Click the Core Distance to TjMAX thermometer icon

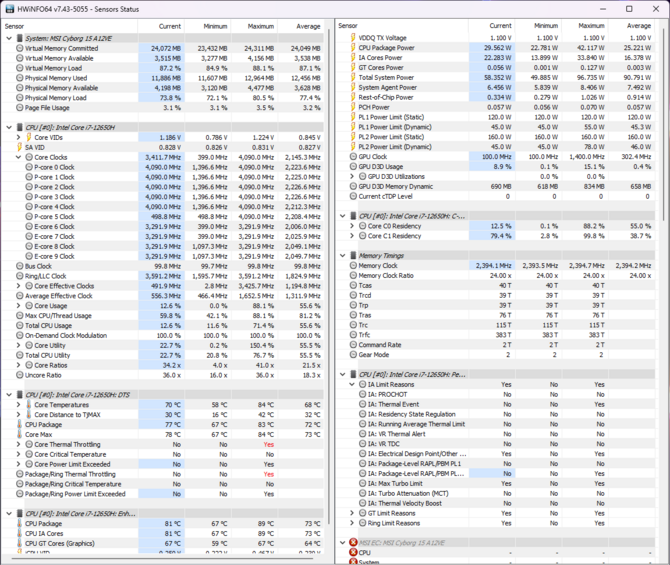[29, 415]
